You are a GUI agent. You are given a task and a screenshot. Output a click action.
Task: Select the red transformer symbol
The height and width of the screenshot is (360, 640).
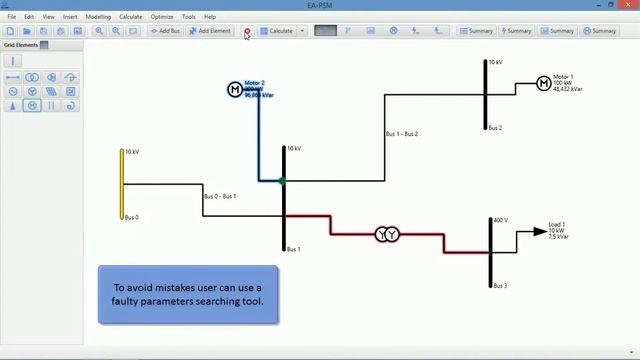[x=387, y=234]
